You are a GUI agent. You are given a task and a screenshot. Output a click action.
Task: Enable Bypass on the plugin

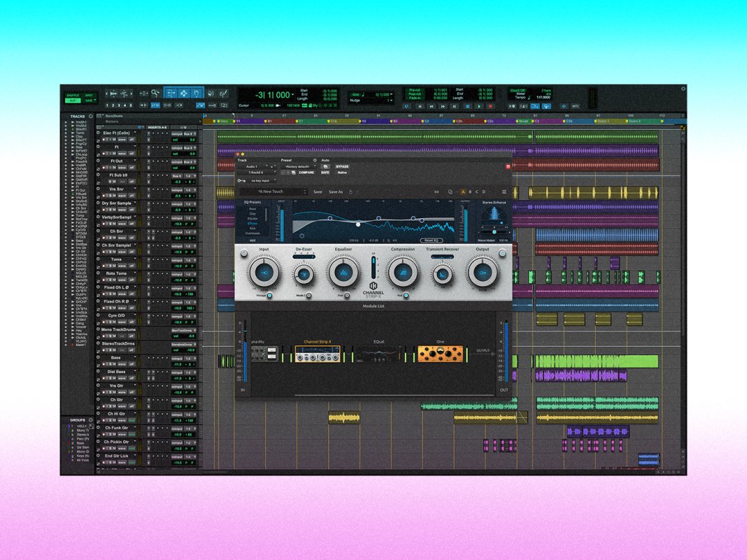342,166
